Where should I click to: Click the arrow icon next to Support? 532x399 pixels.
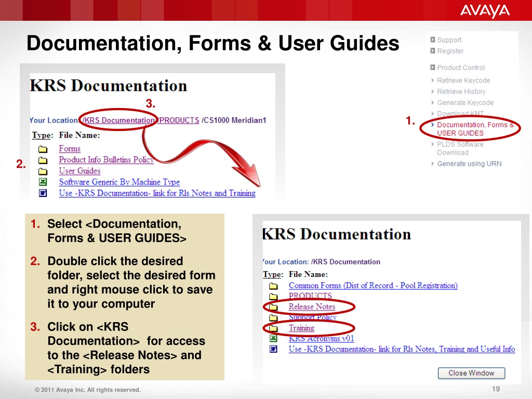[x=433, y=39]
